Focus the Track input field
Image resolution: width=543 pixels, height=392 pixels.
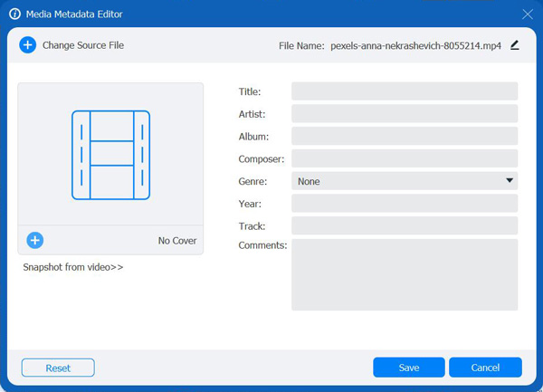tap(405, 225)
